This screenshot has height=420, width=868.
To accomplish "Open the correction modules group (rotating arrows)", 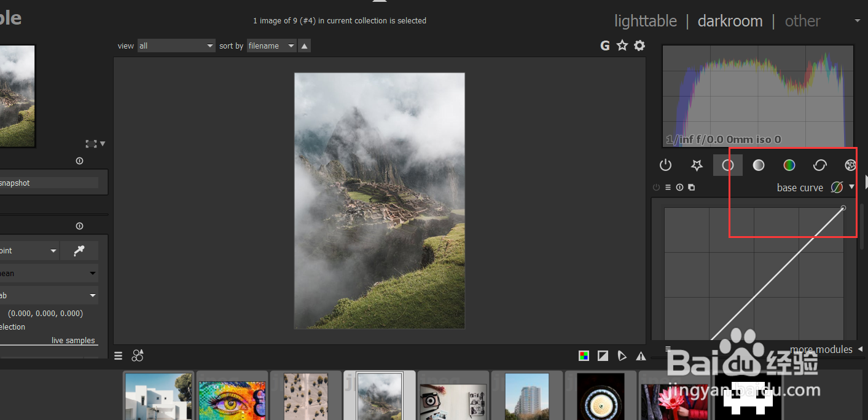I will tap(820, 165).
